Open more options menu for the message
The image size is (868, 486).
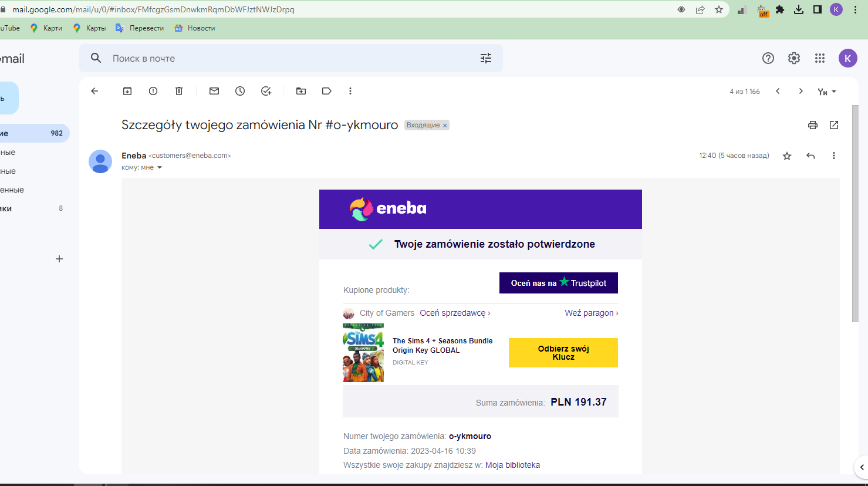click(x=833, y=156)
